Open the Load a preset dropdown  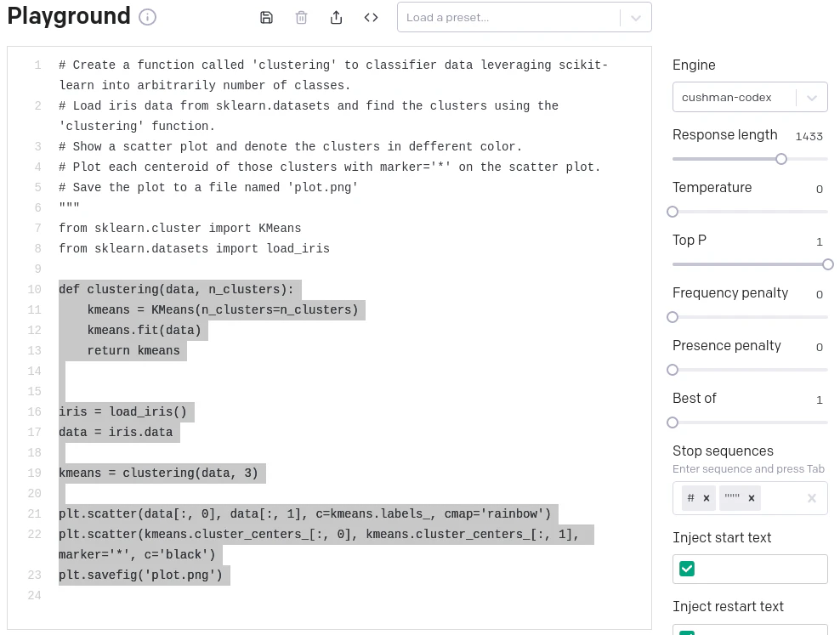click(x=524, y=17)
